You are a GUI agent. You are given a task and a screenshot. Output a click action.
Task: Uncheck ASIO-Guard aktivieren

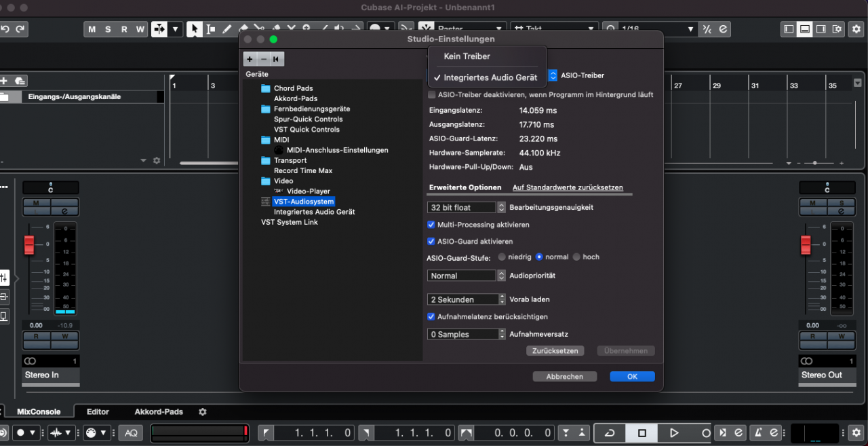[431, 241]
